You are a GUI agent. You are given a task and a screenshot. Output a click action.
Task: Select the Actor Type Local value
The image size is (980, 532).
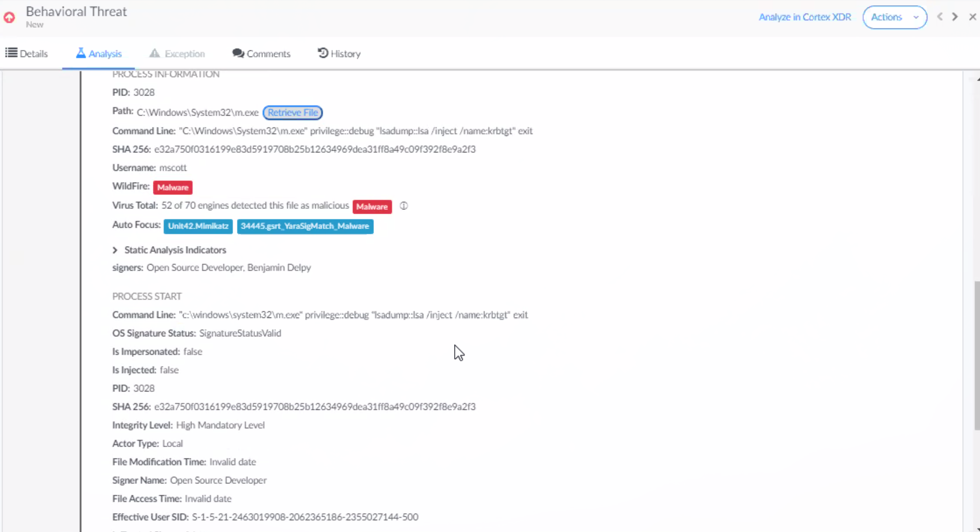point(172,444)
